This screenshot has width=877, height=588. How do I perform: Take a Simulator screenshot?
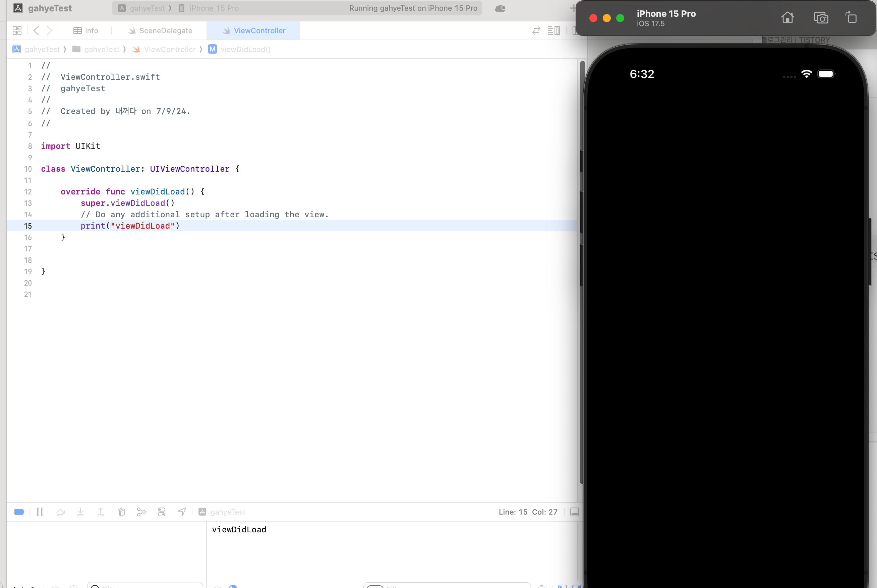tap(821, 18)
